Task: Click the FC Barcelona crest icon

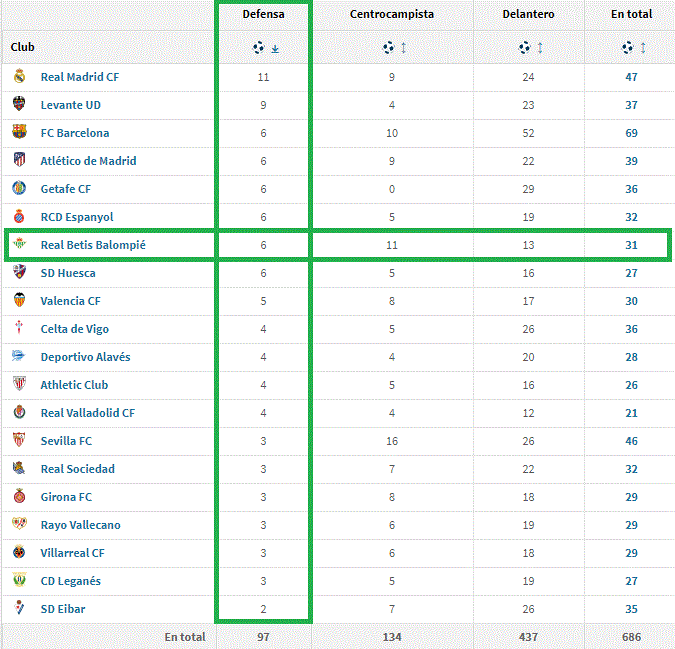Action: pos(19,133)
